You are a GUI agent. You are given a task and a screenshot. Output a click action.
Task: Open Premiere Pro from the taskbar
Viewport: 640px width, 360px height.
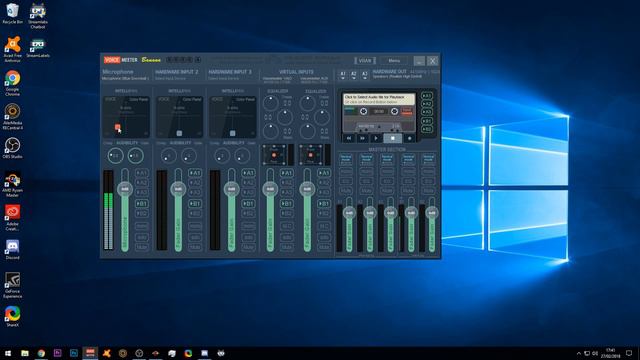[x=58, y=353]
